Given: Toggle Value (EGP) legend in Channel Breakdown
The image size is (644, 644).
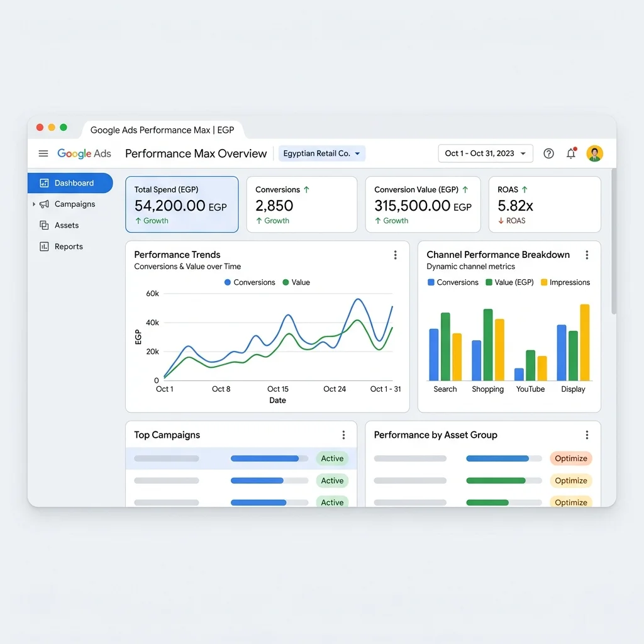Looking at the screenshot, I should point(509,282).
